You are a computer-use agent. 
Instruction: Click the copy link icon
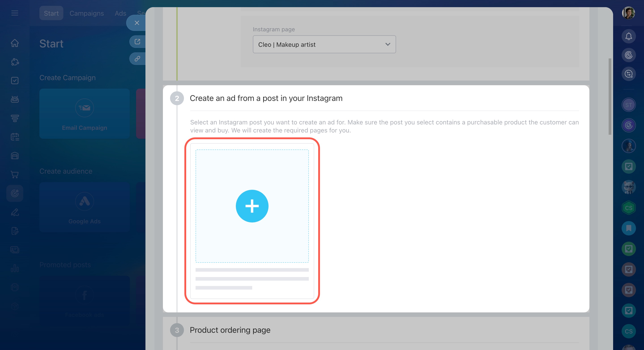[x=137, y=59]
